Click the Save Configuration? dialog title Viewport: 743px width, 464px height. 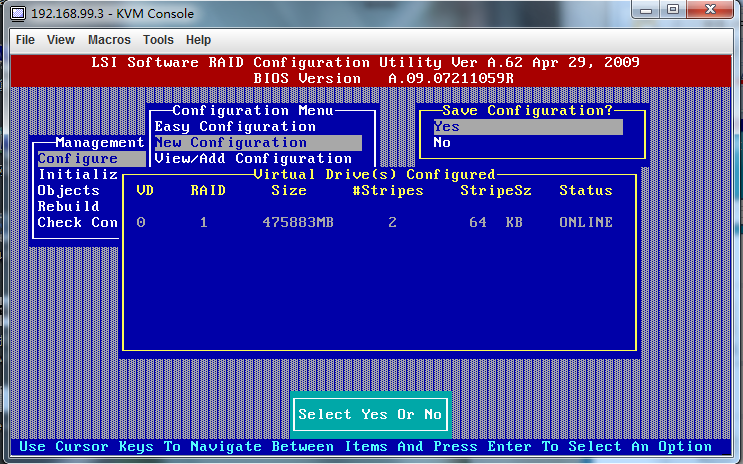tap(527, 111)
